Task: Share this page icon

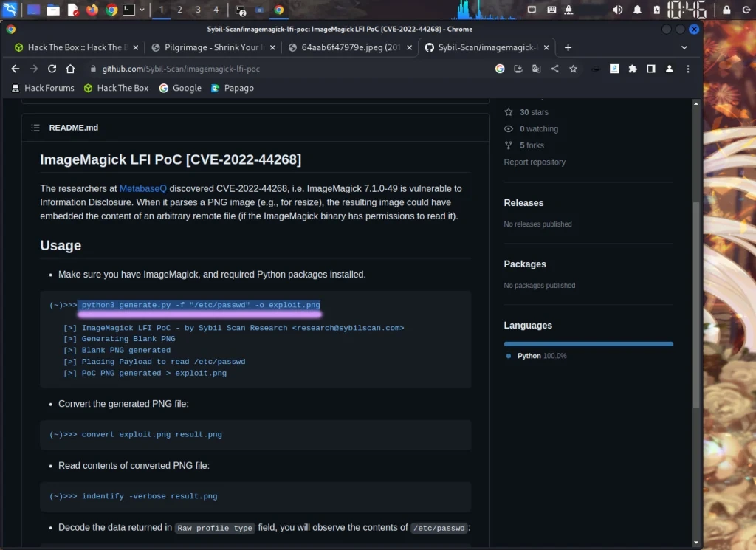Action: click(x=555, y=69)
